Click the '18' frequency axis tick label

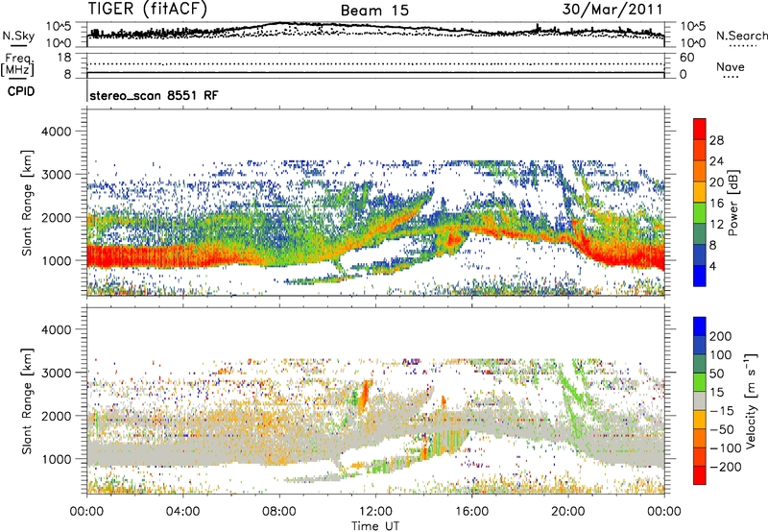pos(64,58)
